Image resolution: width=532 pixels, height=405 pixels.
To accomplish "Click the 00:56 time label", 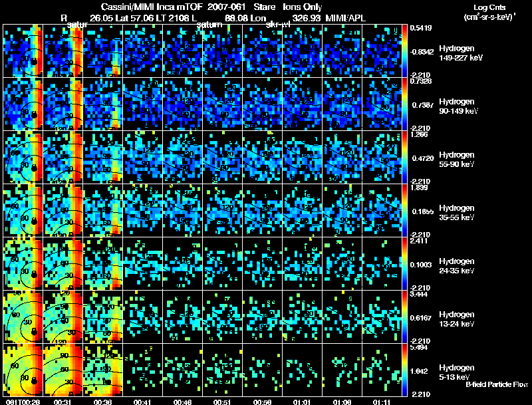I will click(x=262, y=402).
